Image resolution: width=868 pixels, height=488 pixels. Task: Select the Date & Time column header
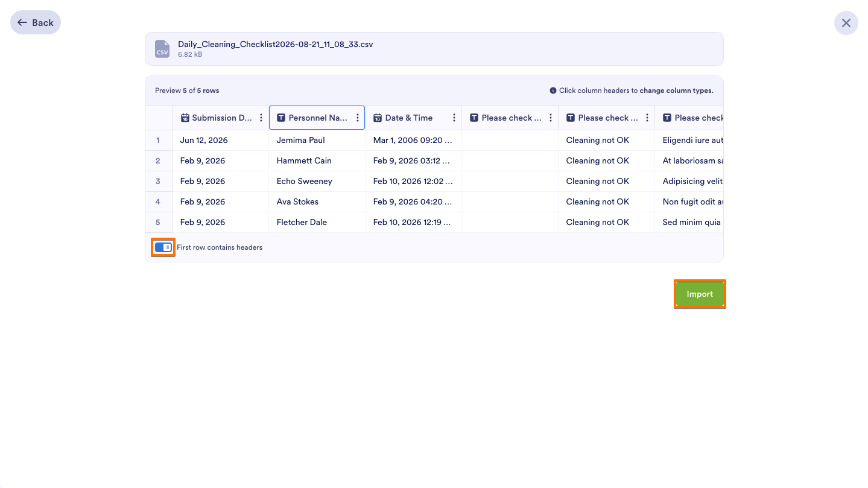point(413,118)
